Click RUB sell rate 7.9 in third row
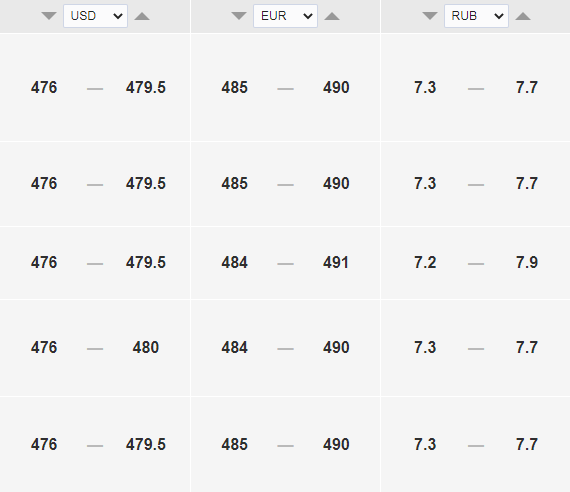Image resolution: width=570 pixels, height=492 pixels. (x=527, y=263)
